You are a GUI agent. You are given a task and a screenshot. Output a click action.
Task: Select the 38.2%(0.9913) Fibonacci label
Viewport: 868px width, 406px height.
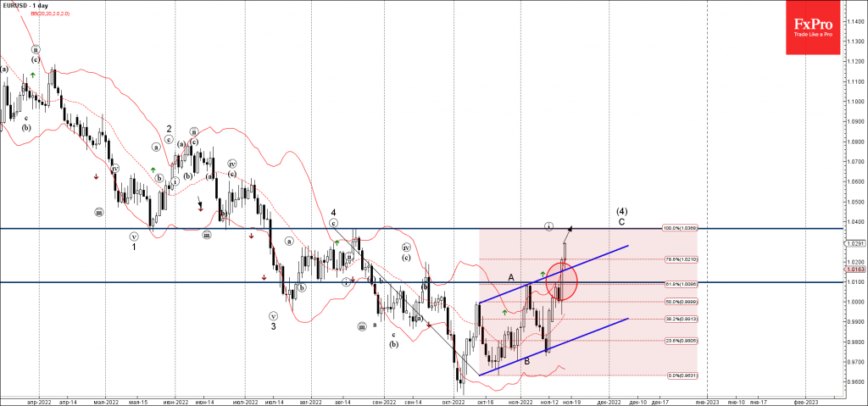681,320
